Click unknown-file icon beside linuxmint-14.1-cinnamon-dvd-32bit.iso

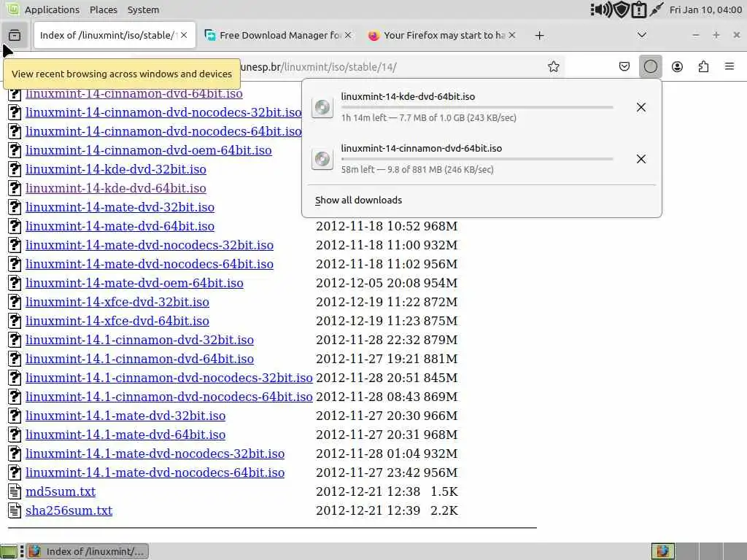pos(15,340)
